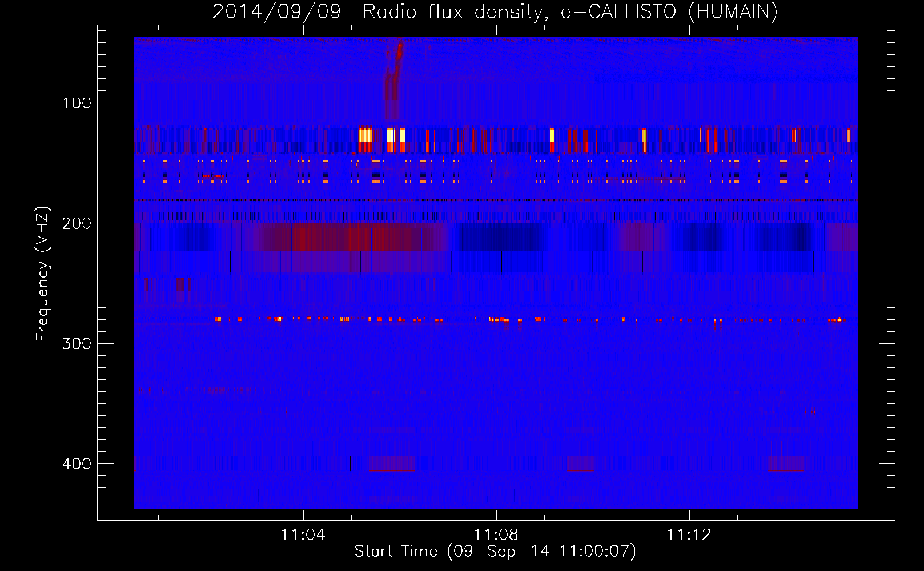
Task: Click the 'Start Time (09-Sep-14 11:00:07)' axis label
Action: 495,552
